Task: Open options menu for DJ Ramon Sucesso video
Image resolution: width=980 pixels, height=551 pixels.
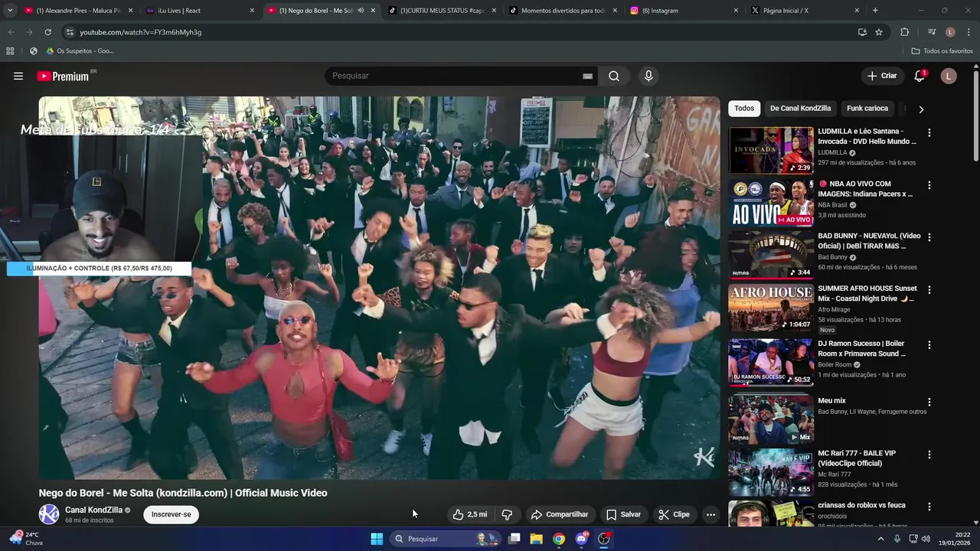Action: [929, 345]
